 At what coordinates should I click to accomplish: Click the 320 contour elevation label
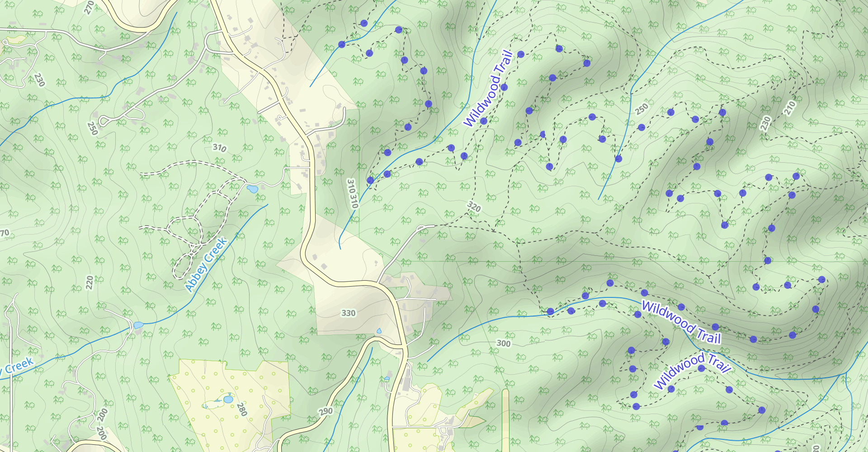(x=474, y=207)
